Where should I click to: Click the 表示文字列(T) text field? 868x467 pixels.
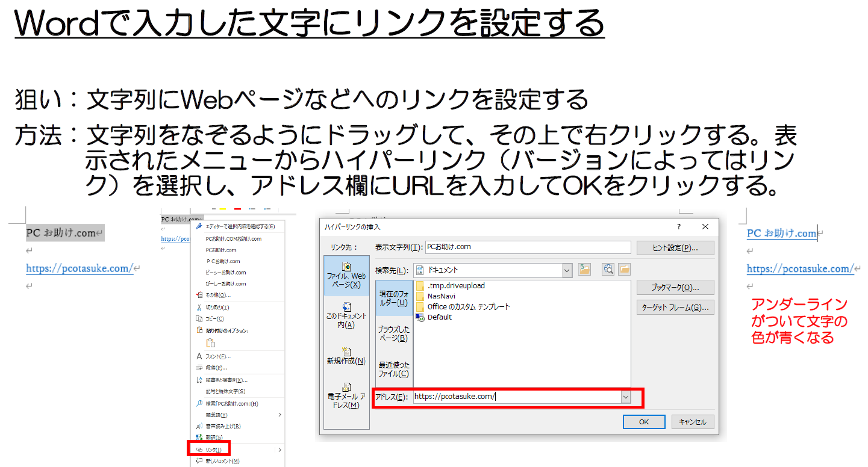point(528,247)
